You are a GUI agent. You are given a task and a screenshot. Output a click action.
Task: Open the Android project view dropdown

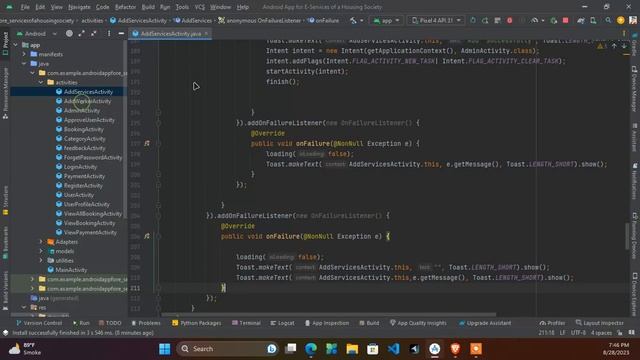pyautogui.click(x=37, y=33)
